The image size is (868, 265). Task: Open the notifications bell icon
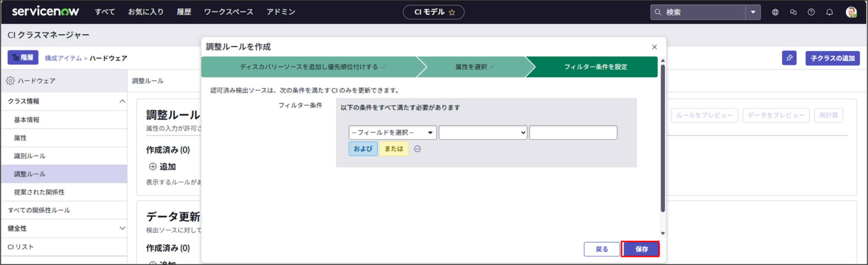click(829, 12)
